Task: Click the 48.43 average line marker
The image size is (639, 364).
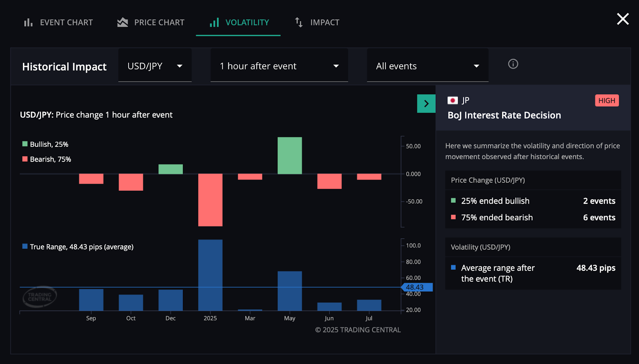Action: 416,287
